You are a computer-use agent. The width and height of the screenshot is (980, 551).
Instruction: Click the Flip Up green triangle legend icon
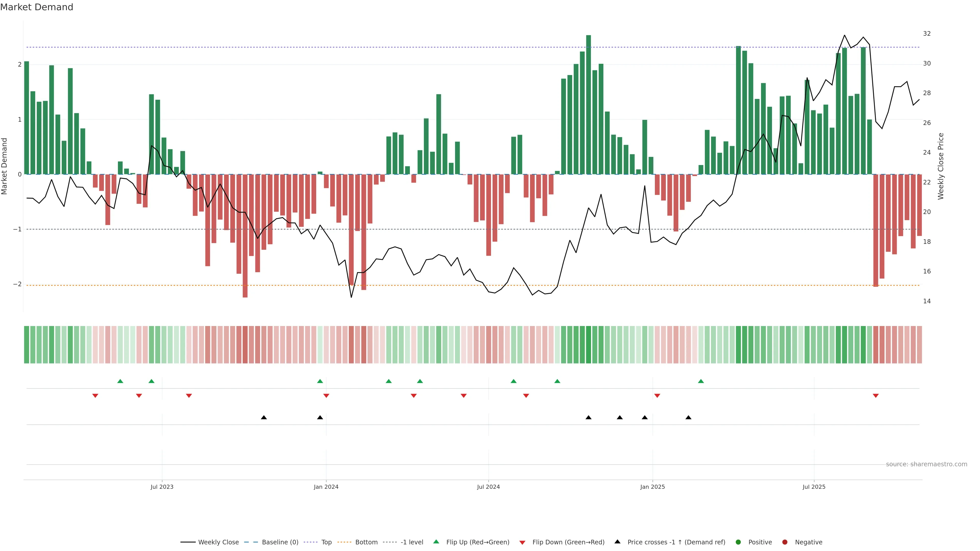[436, 542]
